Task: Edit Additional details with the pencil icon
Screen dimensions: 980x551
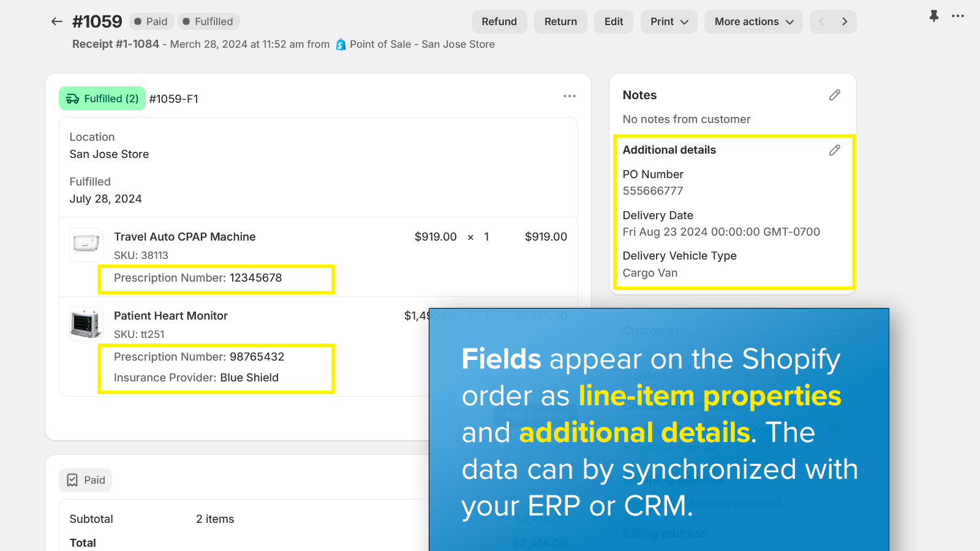Action: [x=834, y=150]
